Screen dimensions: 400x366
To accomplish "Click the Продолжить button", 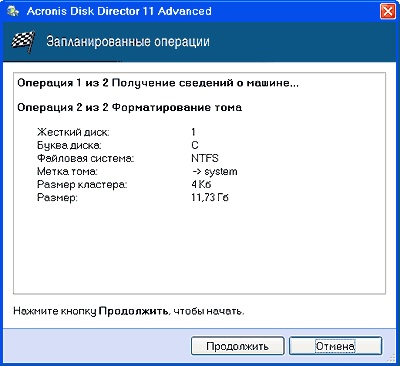I will click(237, 346).
